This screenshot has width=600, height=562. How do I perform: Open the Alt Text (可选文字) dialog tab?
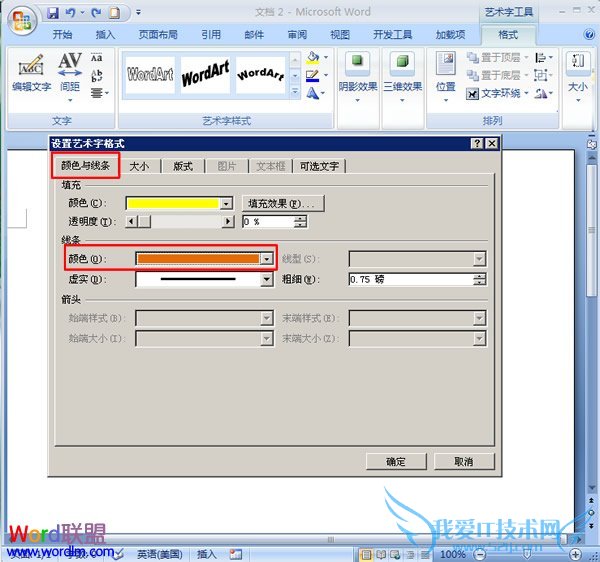319,166
